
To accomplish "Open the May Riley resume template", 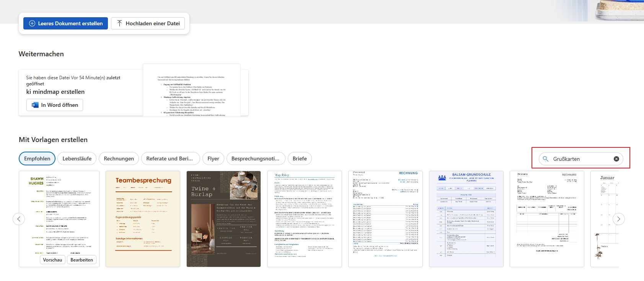I will pyautogui.click(x=305, y=219).
